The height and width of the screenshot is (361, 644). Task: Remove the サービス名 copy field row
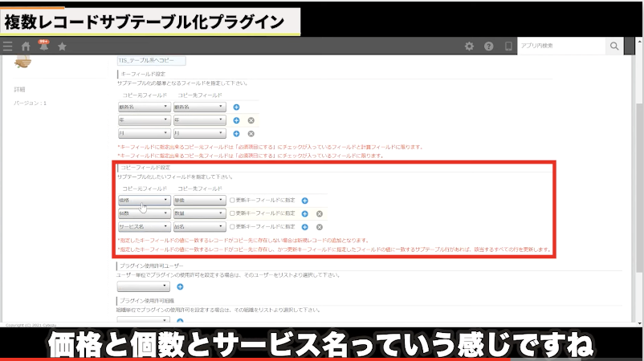319,227
